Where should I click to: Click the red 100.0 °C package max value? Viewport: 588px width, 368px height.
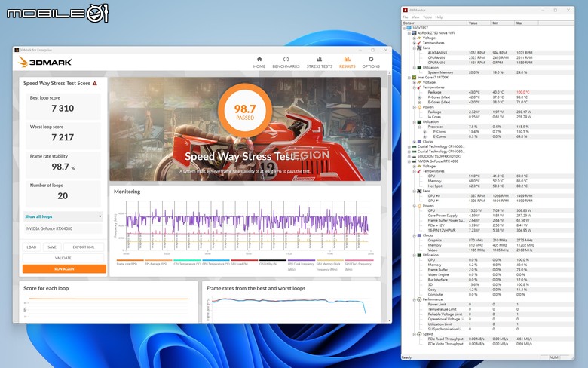tap(523, 92)
